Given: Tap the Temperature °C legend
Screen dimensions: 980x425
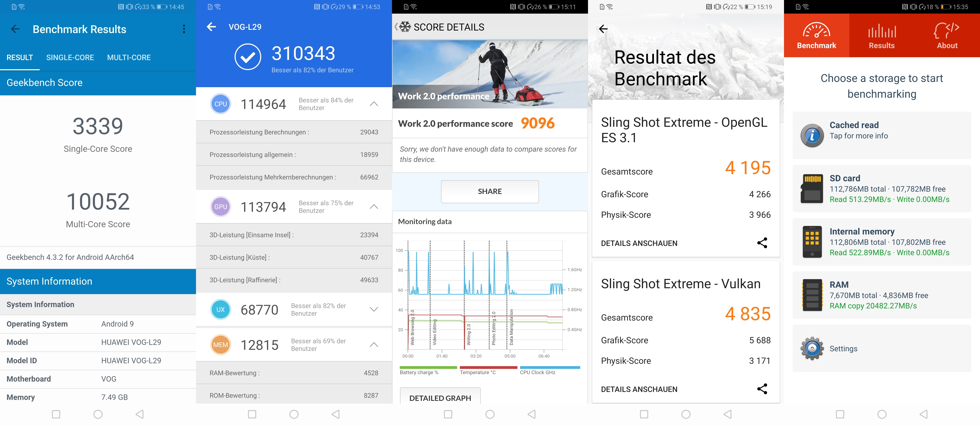Looking at the screenshot, I should coord(489,371).
